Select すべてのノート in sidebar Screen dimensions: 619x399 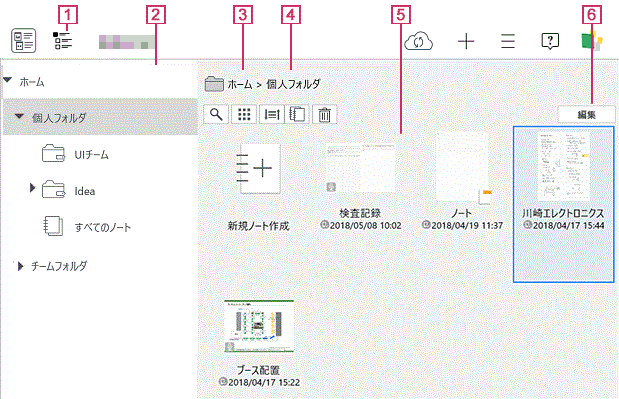tap(103, 227)
